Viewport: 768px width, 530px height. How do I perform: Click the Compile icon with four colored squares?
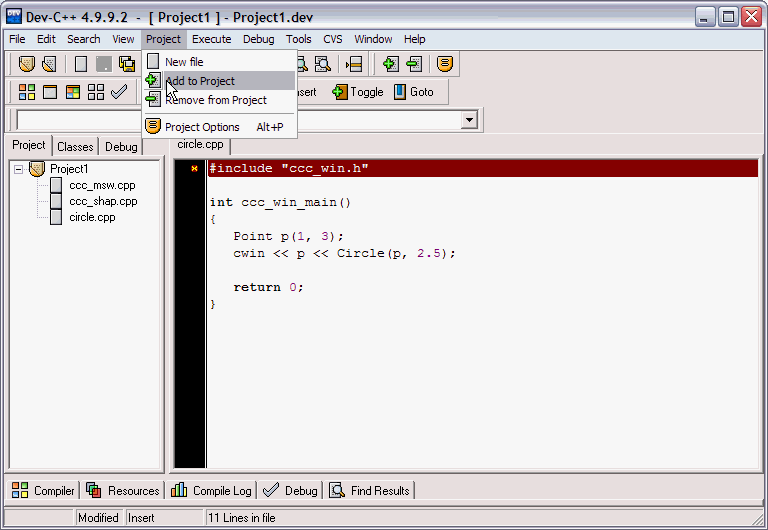26,92
